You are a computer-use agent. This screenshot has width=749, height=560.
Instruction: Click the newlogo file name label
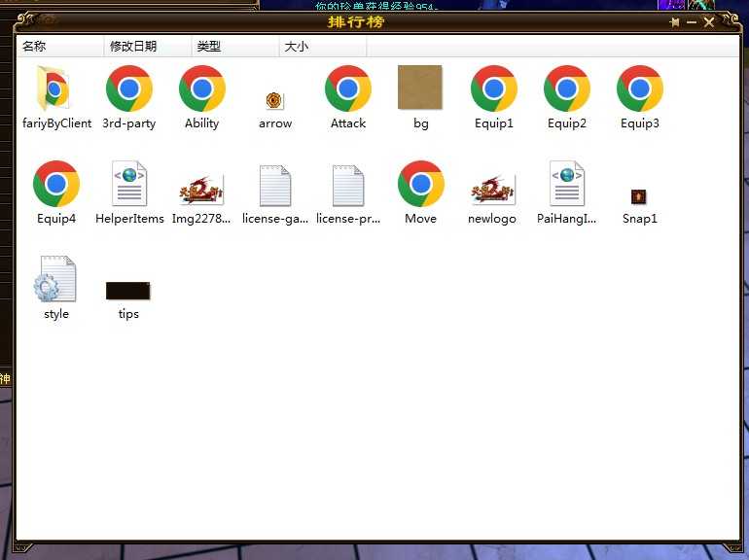point(492,219)
